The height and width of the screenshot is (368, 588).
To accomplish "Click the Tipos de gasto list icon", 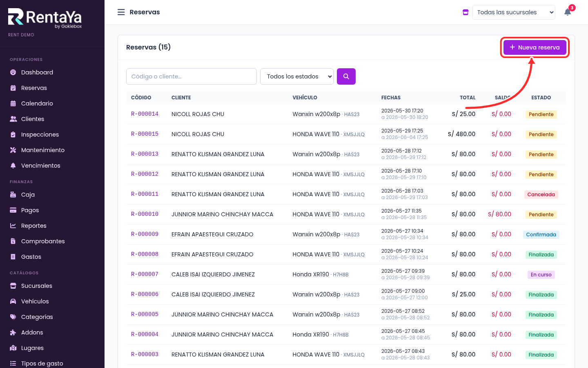I will (13, 364).
